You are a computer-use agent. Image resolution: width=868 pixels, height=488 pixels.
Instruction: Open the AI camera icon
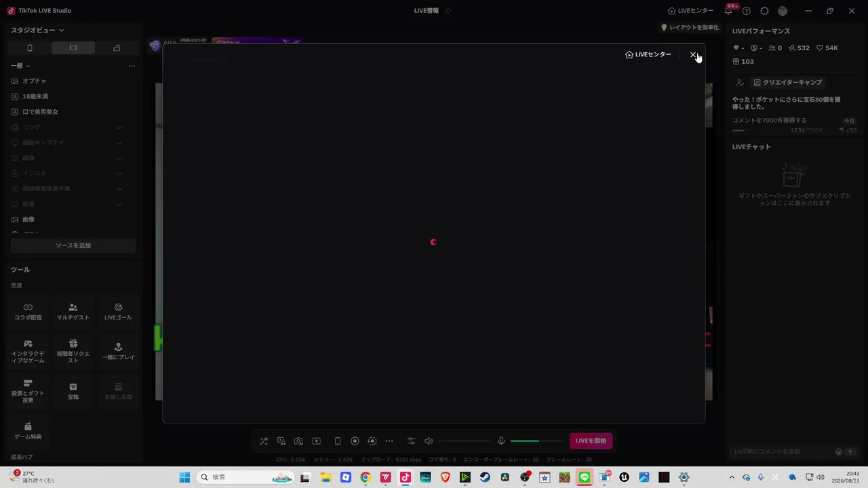click(x=298, y=441)
